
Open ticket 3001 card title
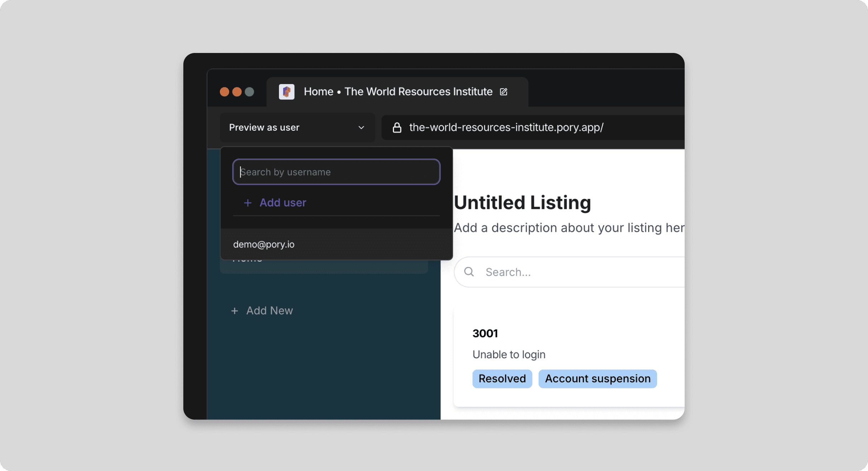pyautogui.click(x=485, y=333)
